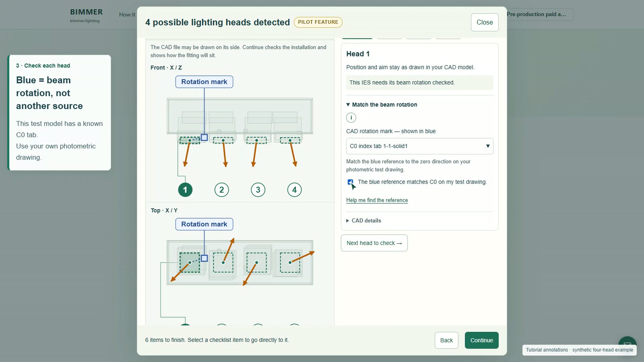
Task: Select head number 4 circle in Front view
Action: (x=294, y=190)
